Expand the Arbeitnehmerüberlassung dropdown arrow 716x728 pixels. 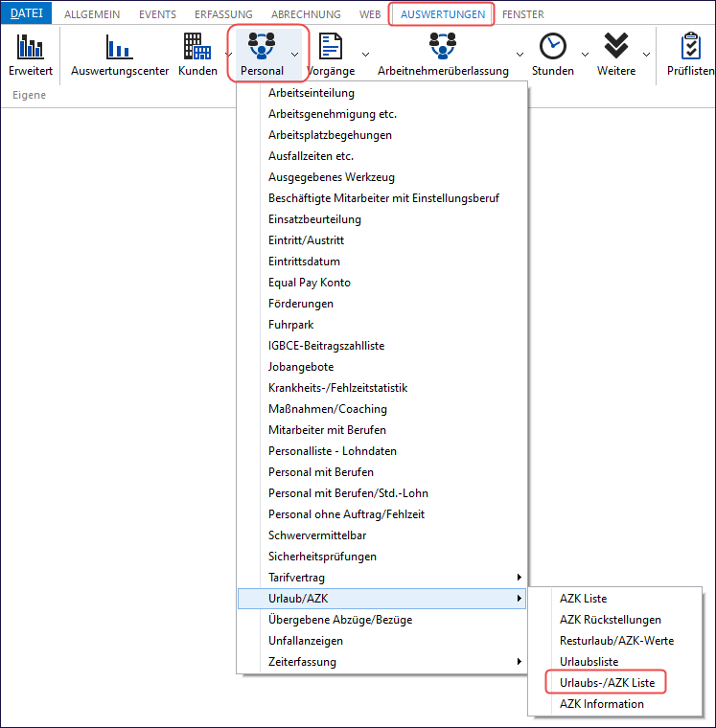click(x=520, y=55)
